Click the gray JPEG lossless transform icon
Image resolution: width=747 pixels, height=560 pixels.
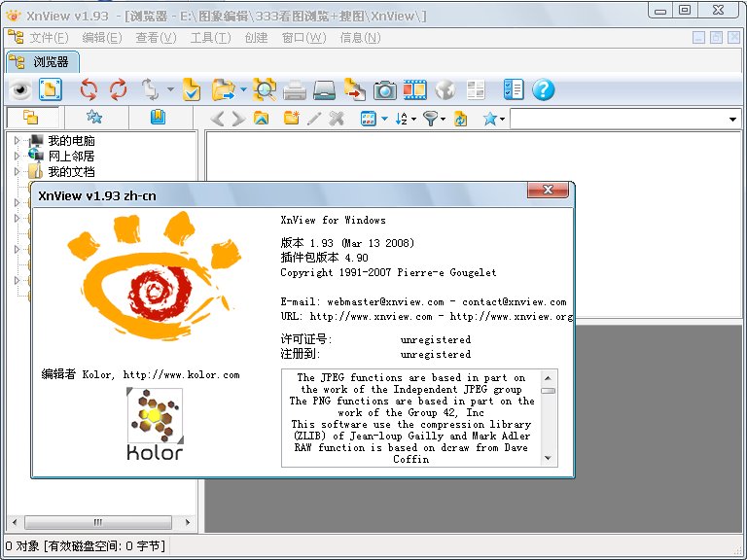pyautogui.click(x=150, y=89)
